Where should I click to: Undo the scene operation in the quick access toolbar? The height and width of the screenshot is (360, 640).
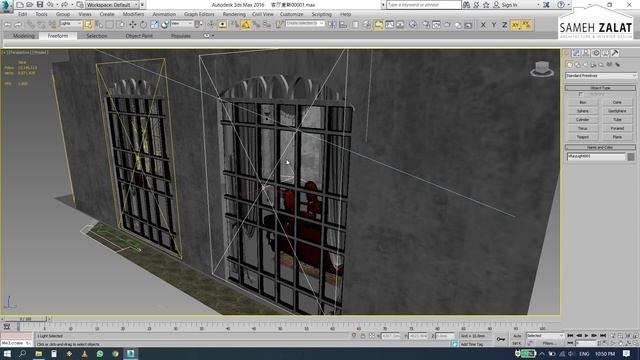tap(50, 5)
